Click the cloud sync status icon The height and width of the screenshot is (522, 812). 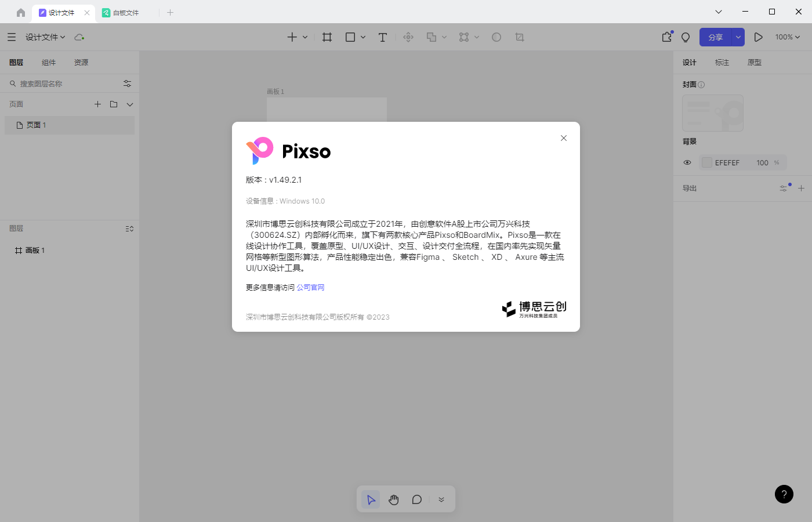pyautogui.click(x=79, y=37)
